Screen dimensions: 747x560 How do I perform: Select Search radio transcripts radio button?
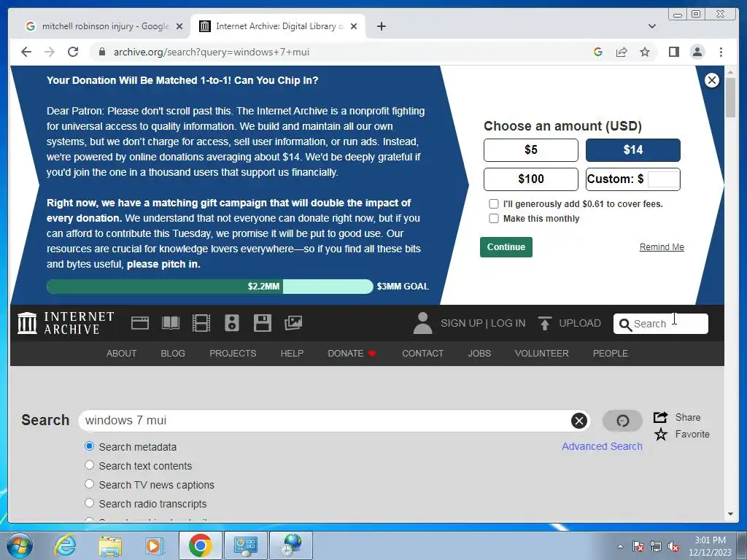click(x=89, y=503)
